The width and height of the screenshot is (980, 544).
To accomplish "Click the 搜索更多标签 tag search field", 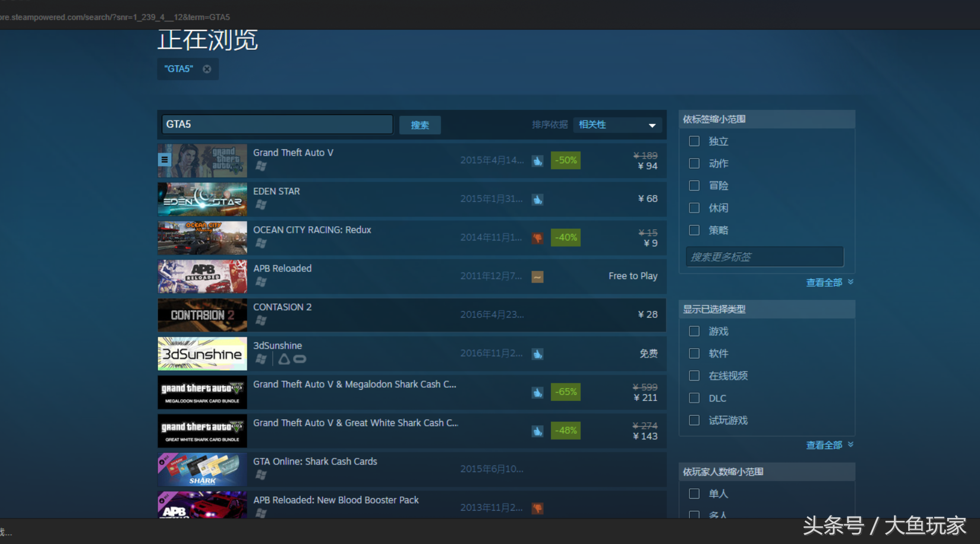I will point(764,257).
